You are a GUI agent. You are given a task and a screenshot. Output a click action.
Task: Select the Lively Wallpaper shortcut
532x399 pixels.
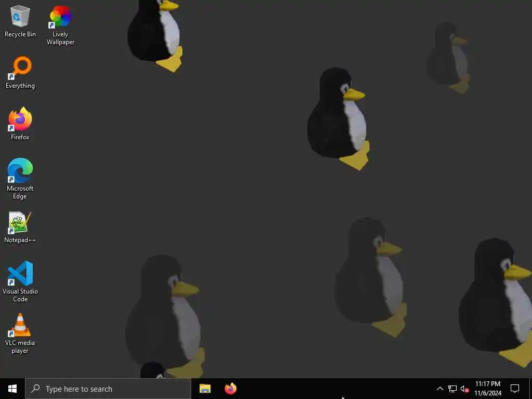(x=60, y=25)
